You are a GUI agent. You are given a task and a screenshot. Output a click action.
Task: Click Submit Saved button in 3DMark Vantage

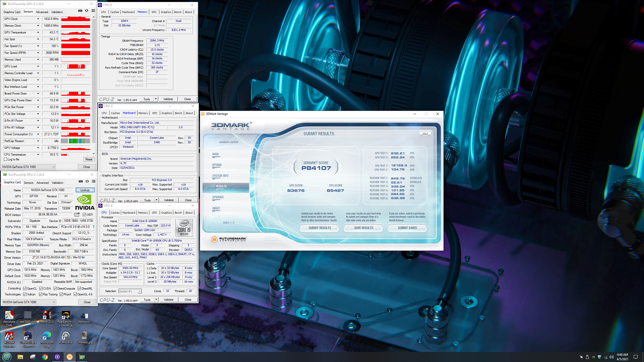408,228
